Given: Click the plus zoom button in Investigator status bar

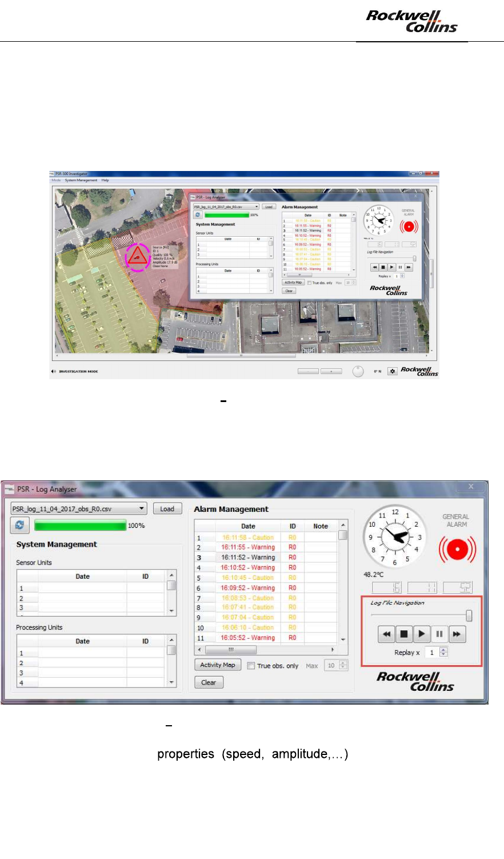Looking at the screenshot, I should (x=331, y=371).
